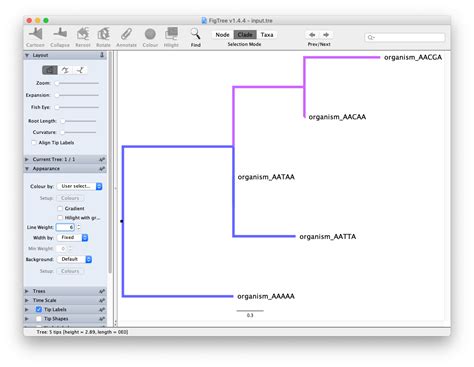Image resolution: width=474 pixels, height=367 pixels.
Task: Click the Layout panel pin icon
Action: pyautogui.click(x=102, y=55)
